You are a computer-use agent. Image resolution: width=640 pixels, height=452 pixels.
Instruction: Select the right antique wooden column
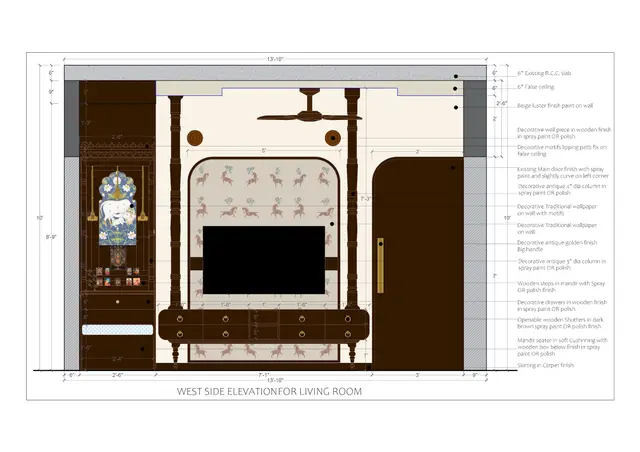(x=352, y=198)
